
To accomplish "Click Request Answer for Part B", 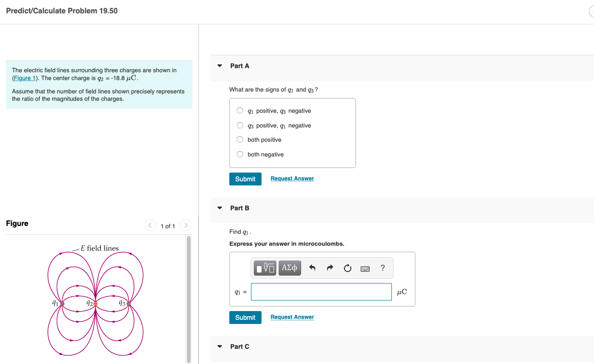I will (292, 317).
